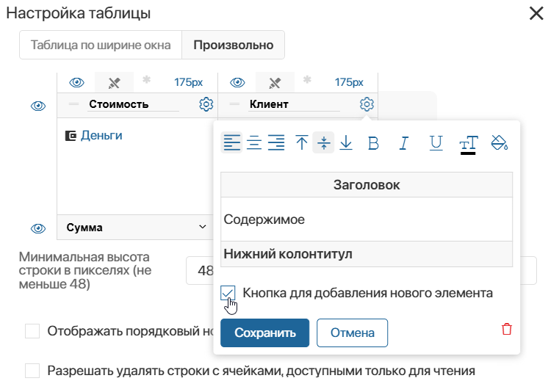Toggle underline formatting
The image size is (548, 392).
436,143
